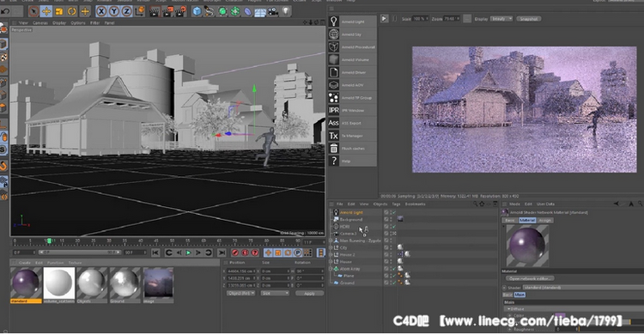The width and height of the screenshot is (644, 335).
Task: Open Edit Render Settings clapperboard icon
Action: point(180,11)
